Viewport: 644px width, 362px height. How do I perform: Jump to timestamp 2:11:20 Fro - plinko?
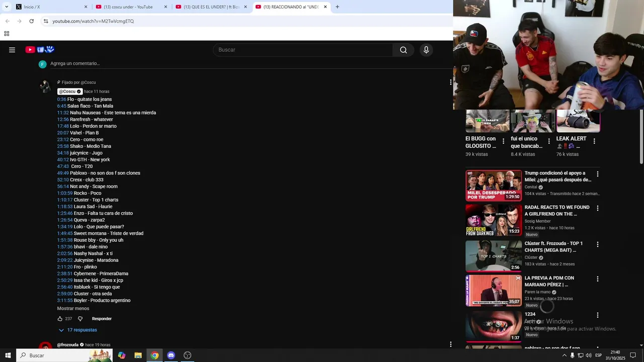pos(65,267)
